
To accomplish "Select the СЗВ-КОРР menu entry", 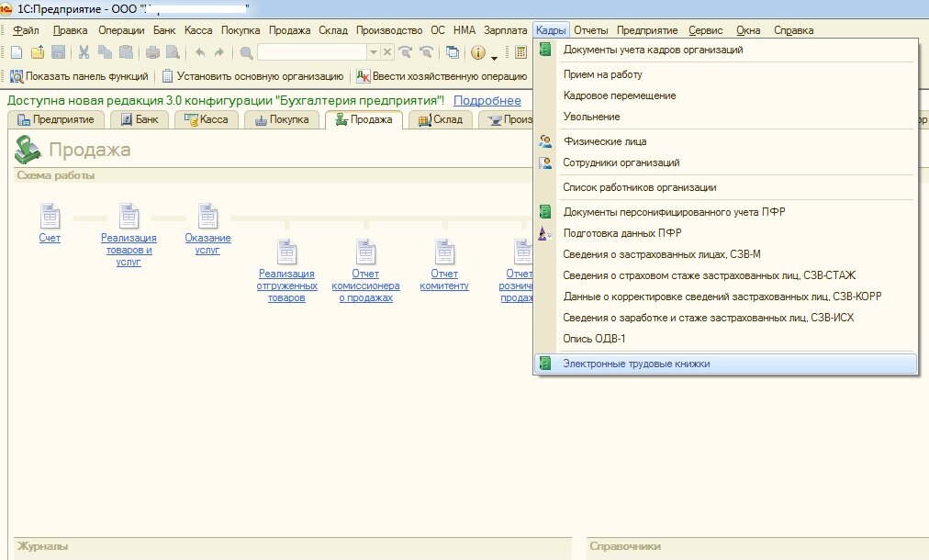I will pos(726,297).
